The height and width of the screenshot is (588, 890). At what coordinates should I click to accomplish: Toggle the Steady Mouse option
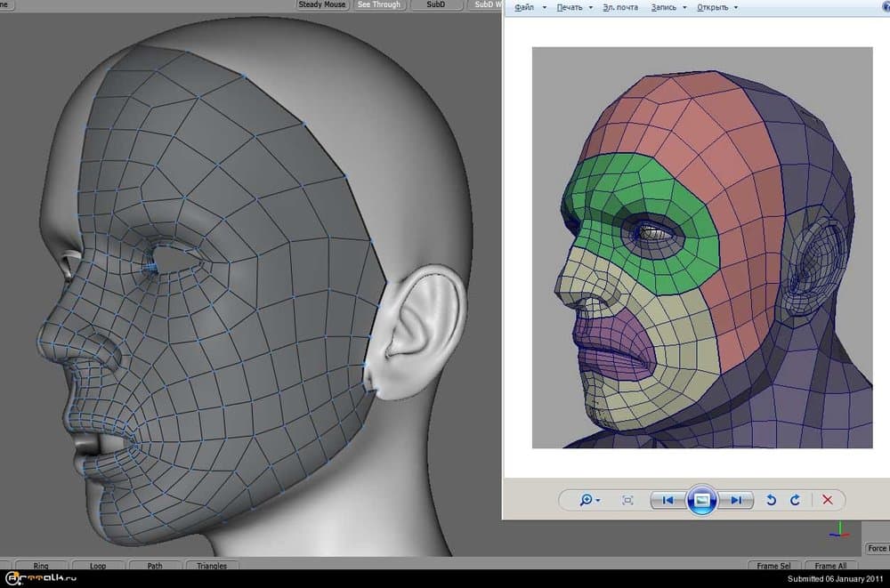[321, 4]
